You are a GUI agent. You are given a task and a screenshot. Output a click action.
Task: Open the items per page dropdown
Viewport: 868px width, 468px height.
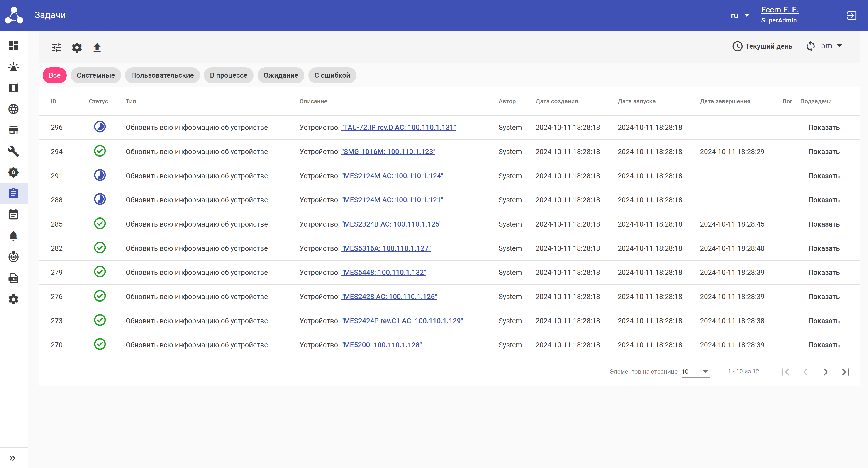click(695, 371)
